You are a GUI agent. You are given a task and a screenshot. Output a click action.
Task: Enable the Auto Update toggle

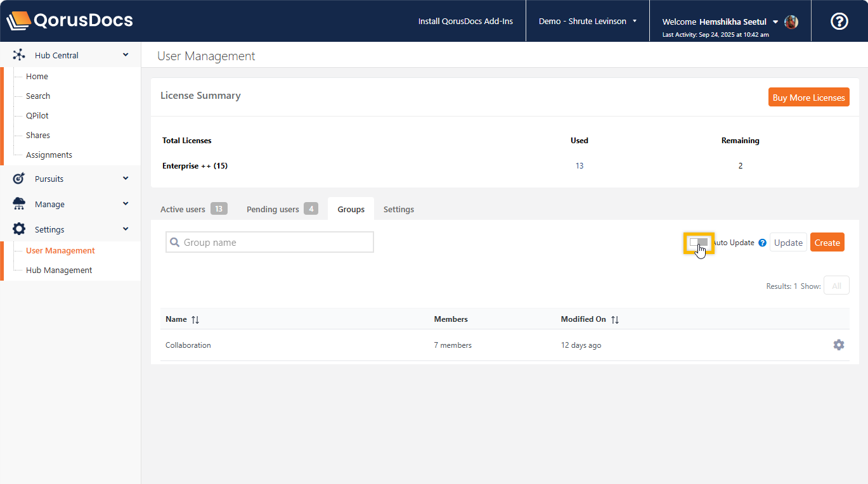pyautogui.click(x=698, y=243)
